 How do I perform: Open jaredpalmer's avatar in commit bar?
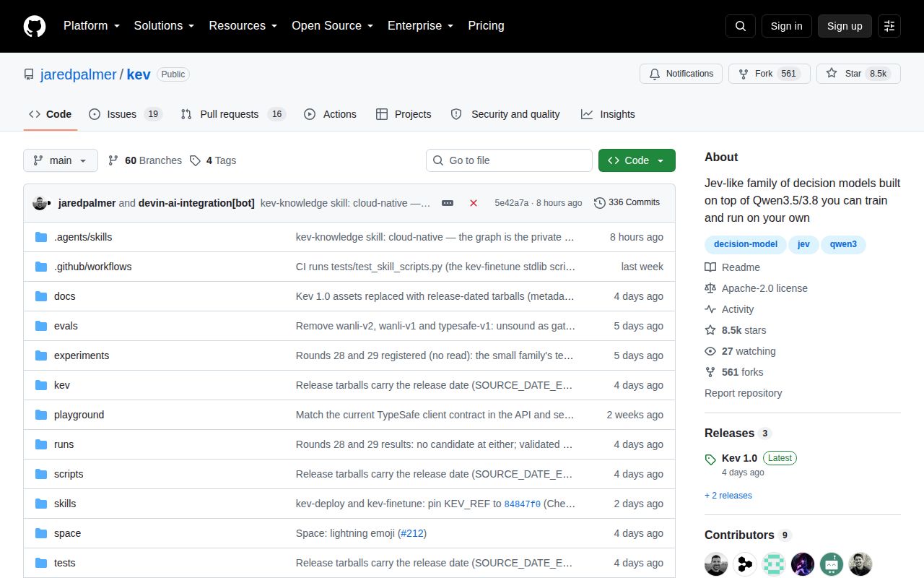[40, 203]
